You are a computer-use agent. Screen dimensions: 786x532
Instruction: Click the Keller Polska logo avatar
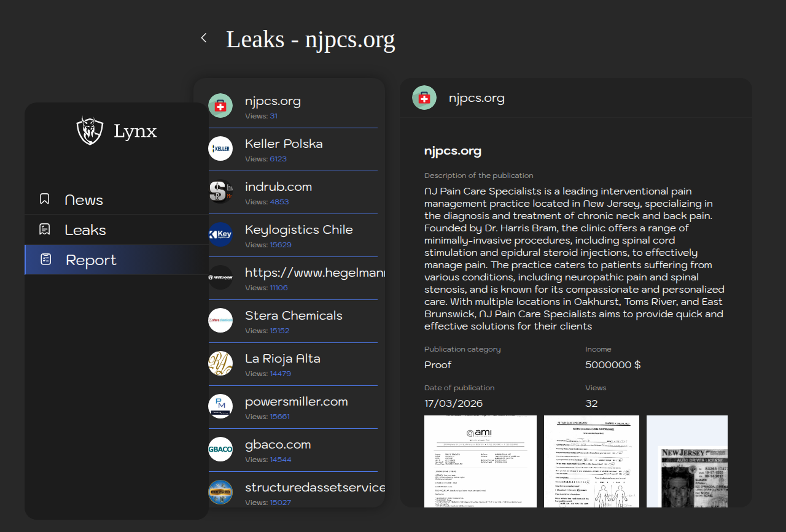tap(220, 148)
